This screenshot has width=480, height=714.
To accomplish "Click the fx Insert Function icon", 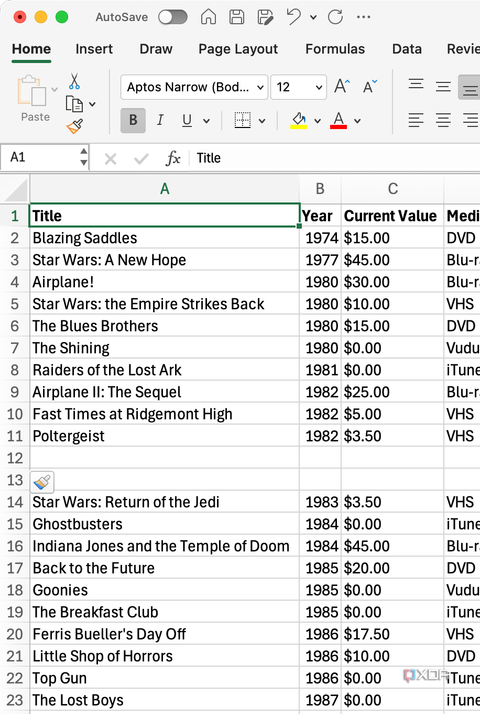I will point(173,158).
